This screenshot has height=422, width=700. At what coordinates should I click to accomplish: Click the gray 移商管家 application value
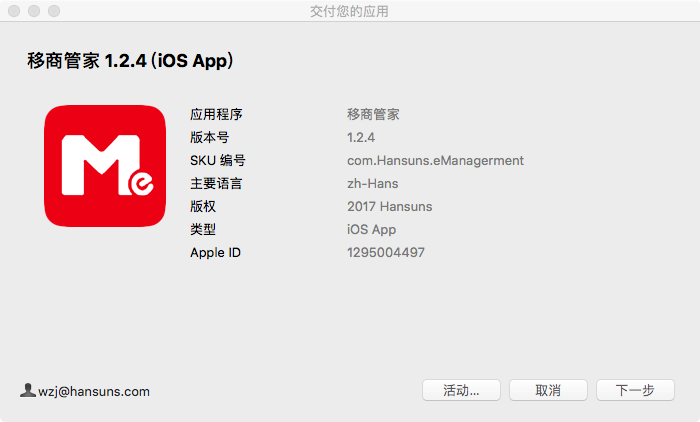373,114
